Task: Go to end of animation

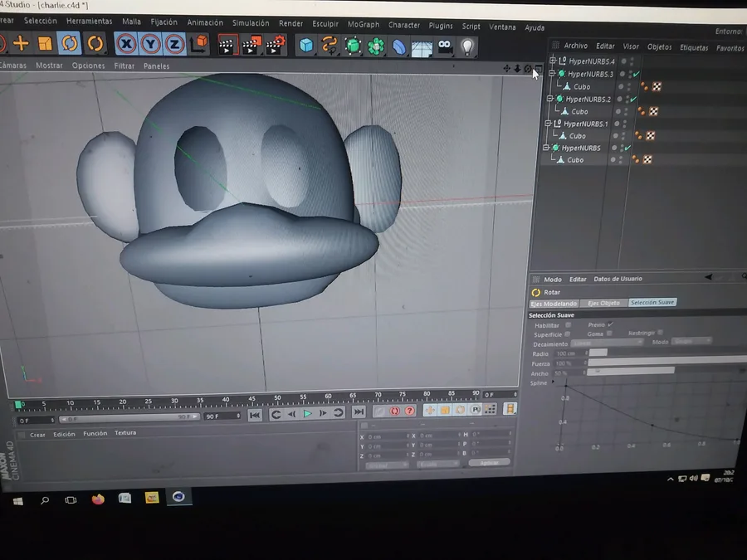Action: pos(359,411)
